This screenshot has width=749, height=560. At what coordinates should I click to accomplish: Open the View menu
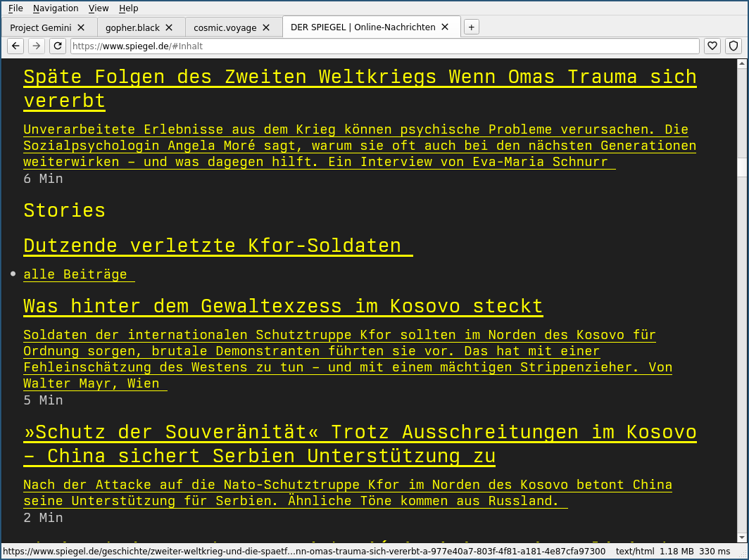click(x=99, y=8)
